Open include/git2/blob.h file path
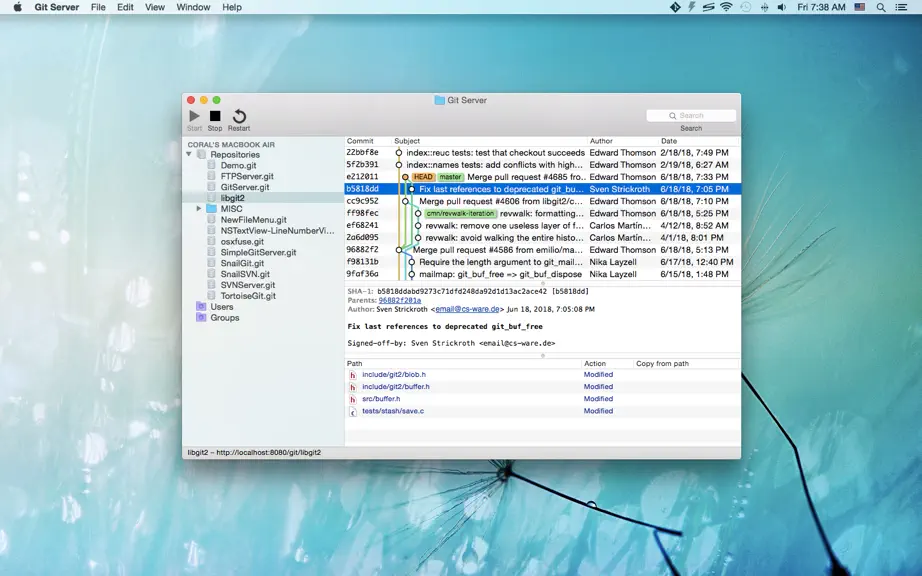 click(x=394, y=374)
